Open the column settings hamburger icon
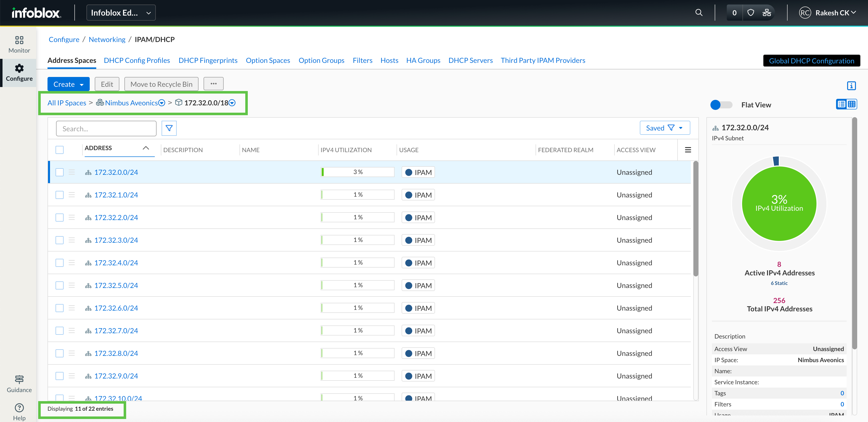 click(688, 150)
